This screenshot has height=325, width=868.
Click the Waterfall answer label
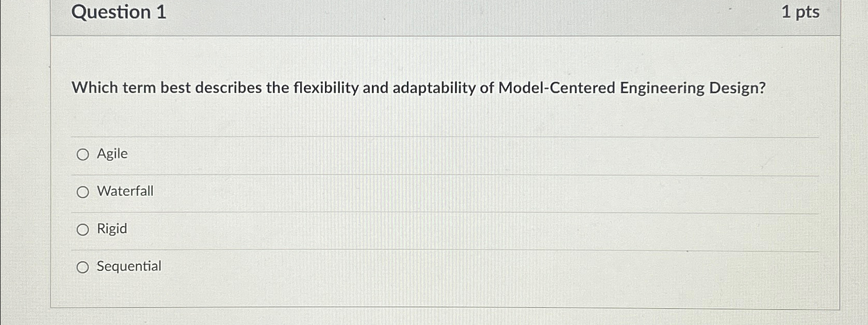(124, 191)
